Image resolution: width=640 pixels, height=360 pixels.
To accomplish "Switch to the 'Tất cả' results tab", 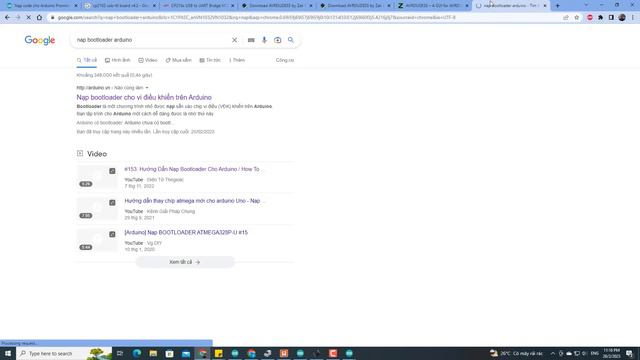I will 87,60.
